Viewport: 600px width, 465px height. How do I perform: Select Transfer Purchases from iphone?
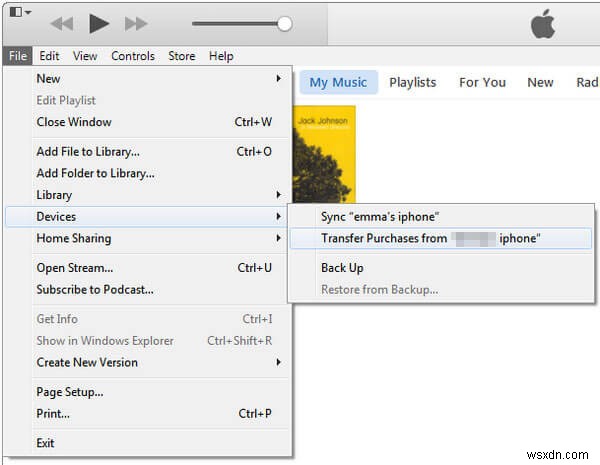[441, 238]
